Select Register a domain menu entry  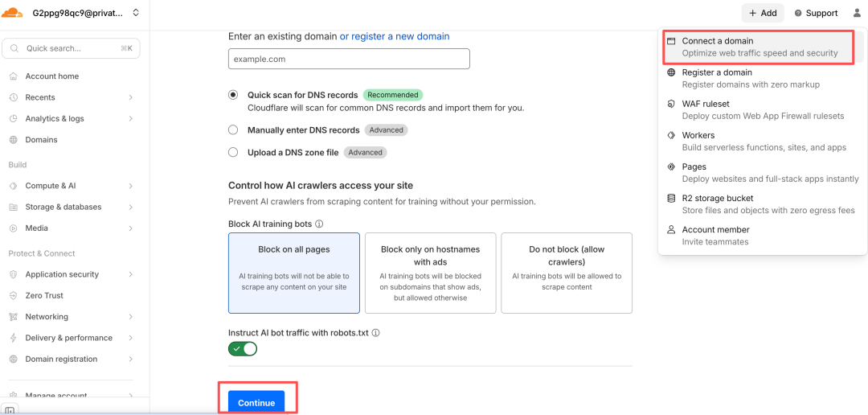pyautogui.click(x=762, y=78)
